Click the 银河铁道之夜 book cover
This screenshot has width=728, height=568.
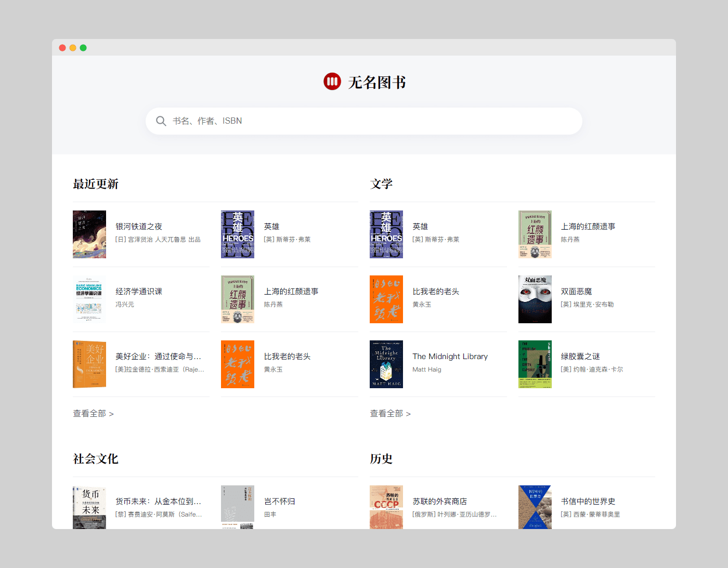click(89, 234)
